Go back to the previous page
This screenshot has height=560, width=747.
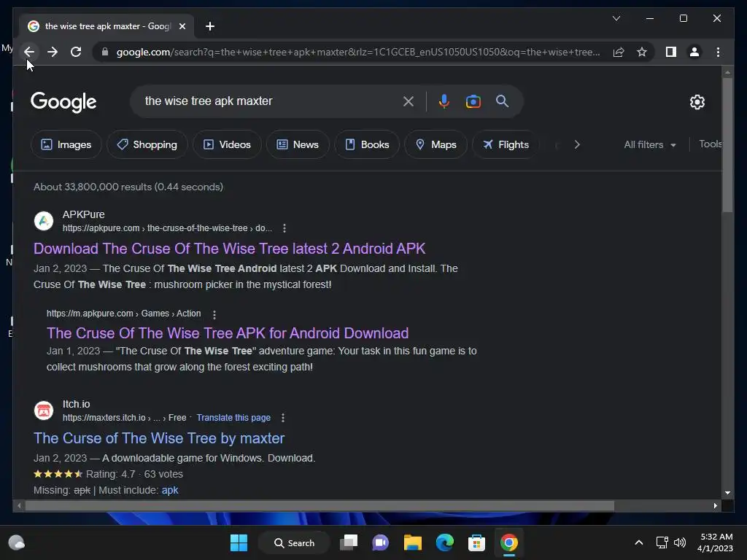pyautogui.click(x=29, y=52)
